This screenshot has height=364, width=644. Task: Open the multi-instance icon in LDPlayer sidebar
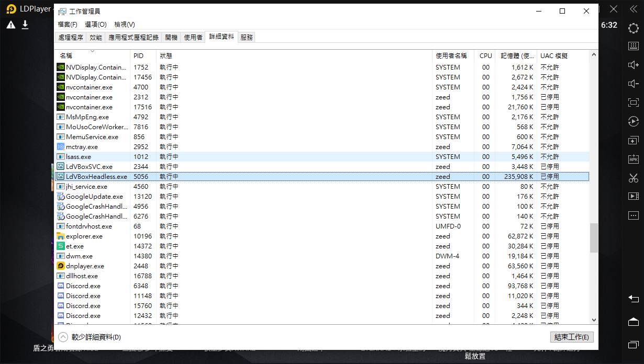click(634, 140)
